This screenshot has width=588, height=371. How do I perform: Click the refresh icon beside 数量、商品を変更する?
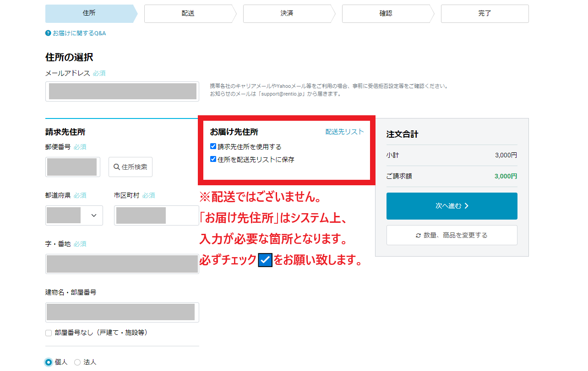point(418,235)
